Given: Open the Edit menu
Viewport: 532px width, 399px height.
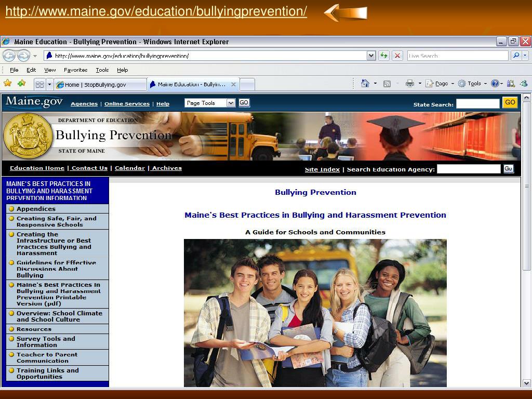Looking at the screenshot, I should coord(31,70).
